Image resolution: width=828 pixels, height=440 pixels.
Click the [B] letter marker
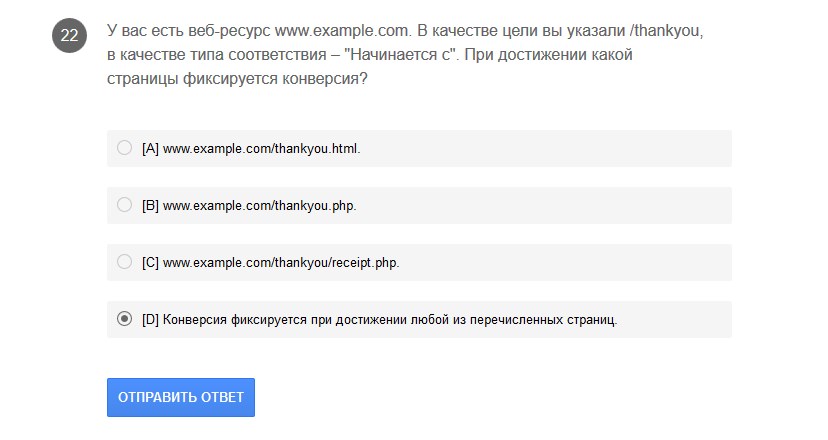coord(150,206)
